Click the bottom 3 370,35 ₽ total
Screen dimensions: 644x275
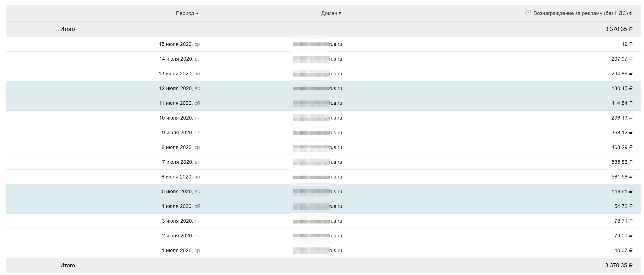619,266
